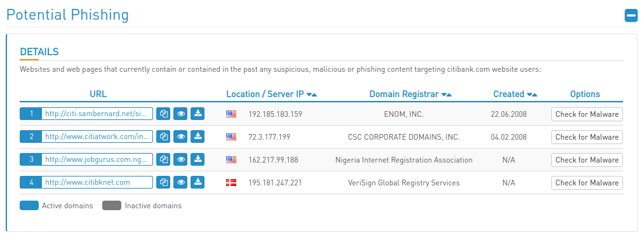Download icon for citi.sambernard.net row
Viewport: 644px width, 240px height.
(198, 114)
